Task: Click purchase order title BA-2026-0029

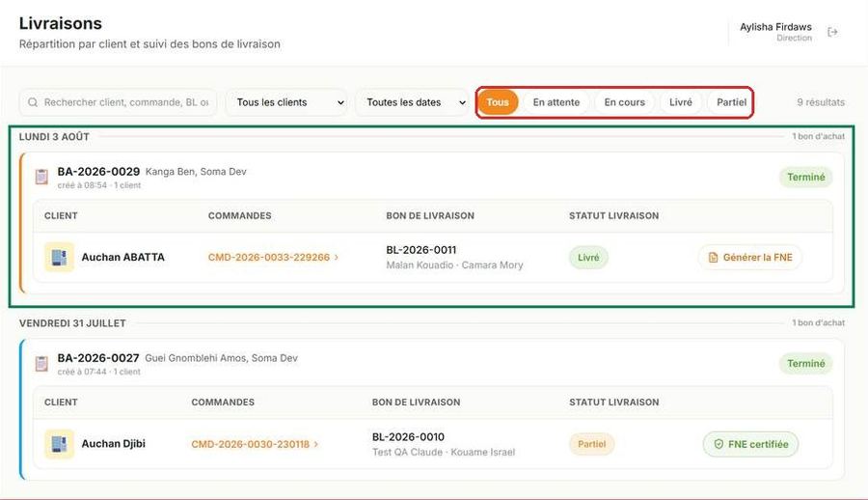Action: 98,172
